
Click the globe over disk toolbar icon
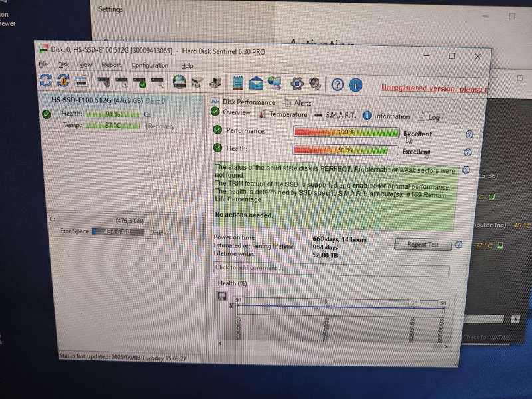pyautogui.click(x=179, y=82)
